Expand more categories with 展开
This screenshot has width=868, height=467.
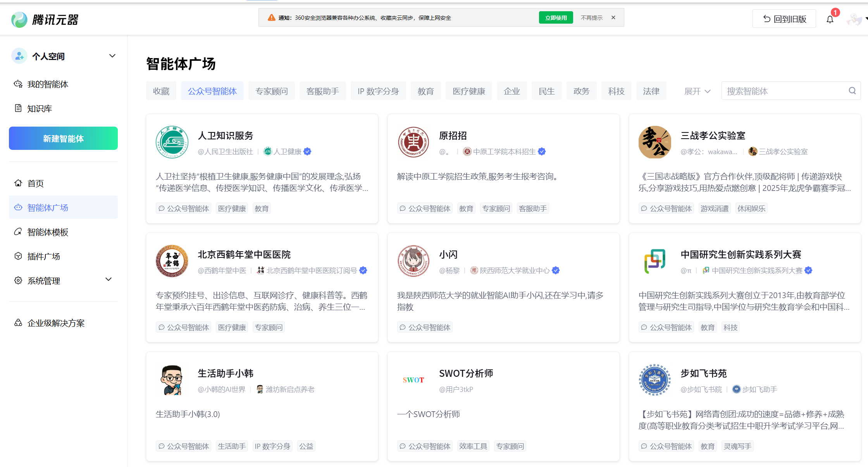[697, 91]
